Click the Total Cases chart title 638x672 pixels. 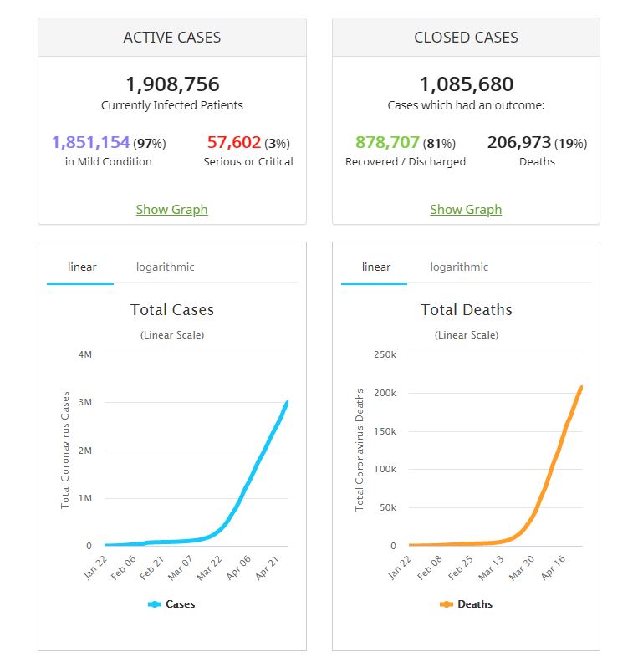tap(172, 310)
